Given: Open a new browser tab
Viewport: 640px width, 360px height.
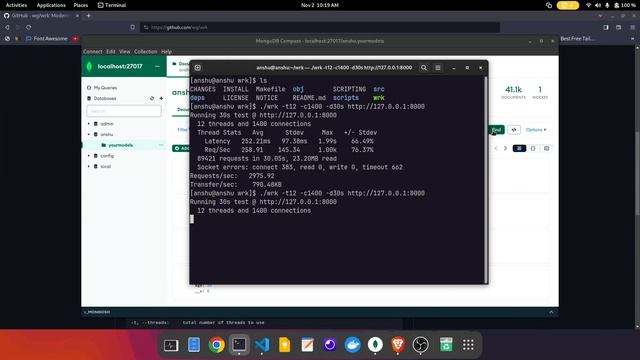Looking at the screenshot, I should pos(89,16).
